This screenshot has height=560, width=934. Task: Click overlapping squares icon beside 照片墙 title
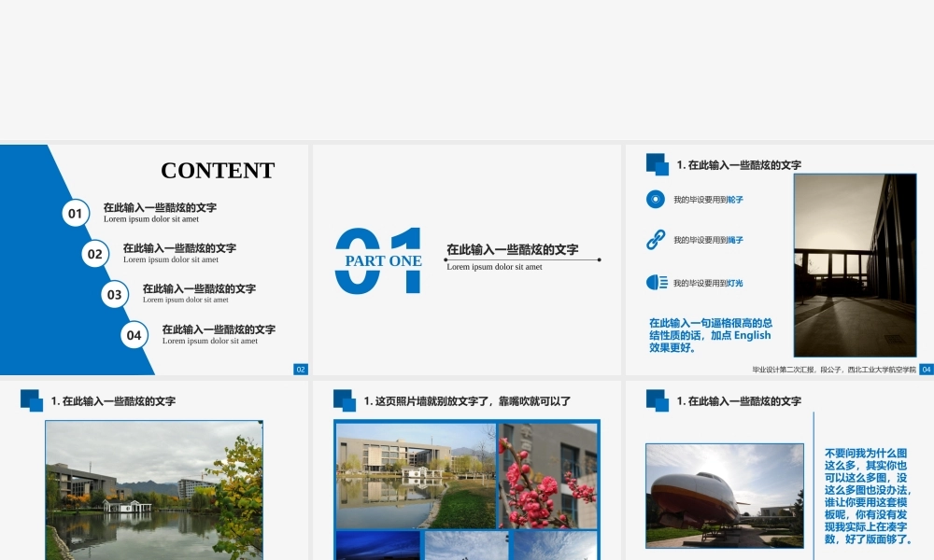point(345,400)
